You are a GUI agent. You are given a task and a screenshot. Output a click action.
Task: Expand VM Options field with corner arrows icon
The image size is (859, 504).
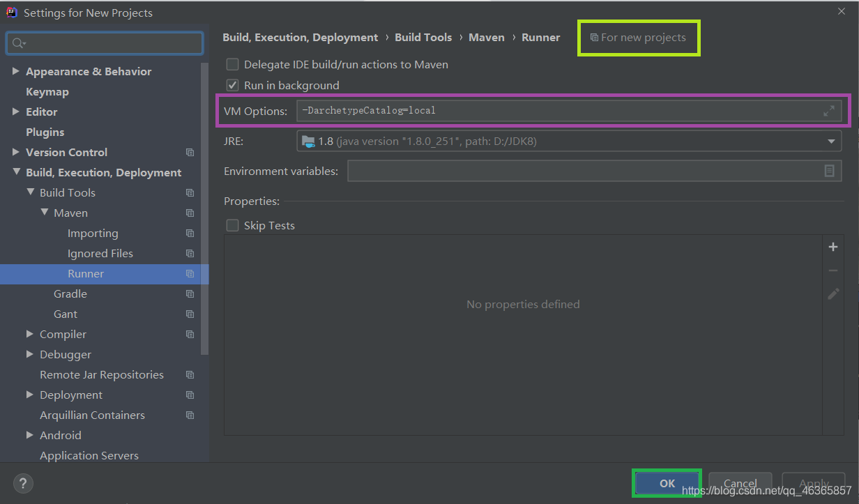click(x=829, y=110)
